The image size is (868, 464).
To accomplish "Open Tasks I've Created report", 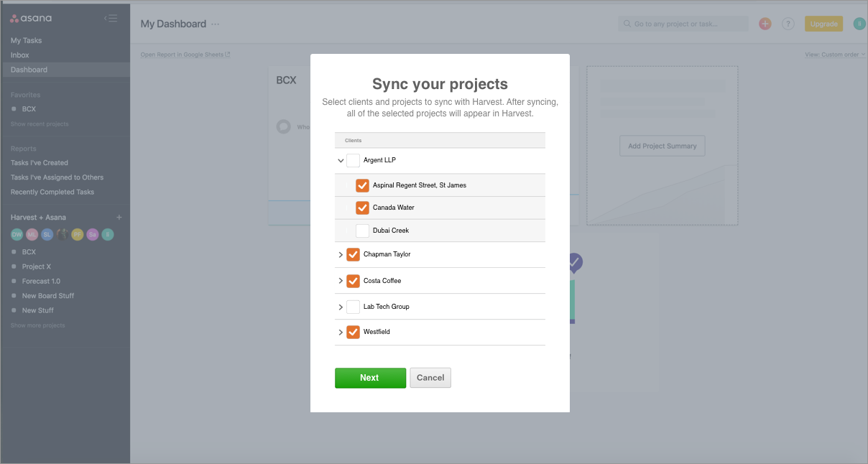I will (x=40, y=163).
